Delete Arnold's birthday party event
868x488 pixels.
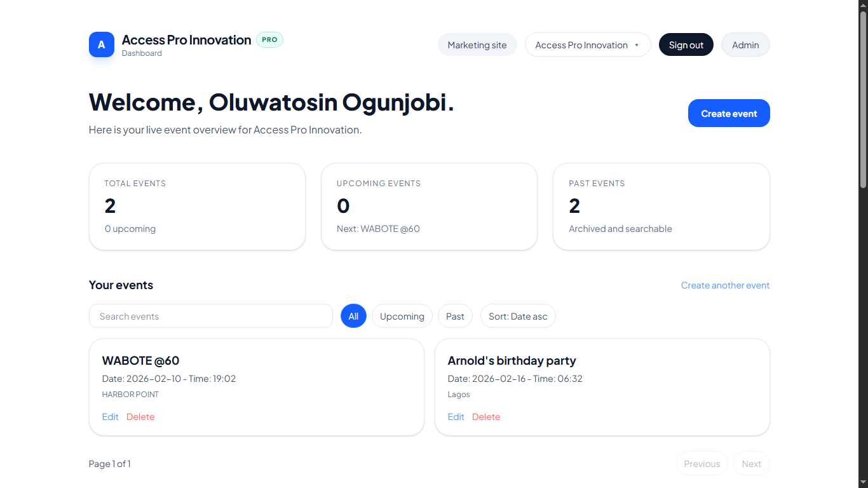pos(486,417)
